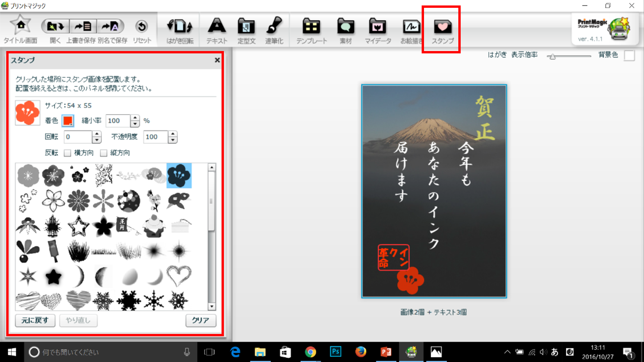Click the 別名で保存 save-as icon
Image resolution: width=644 pixels, height=362 pixels.
[110, 26]
